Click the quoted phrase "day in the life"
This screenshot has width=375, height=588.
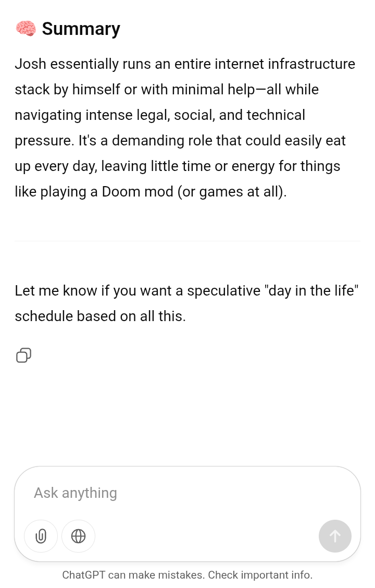(311, 291)
